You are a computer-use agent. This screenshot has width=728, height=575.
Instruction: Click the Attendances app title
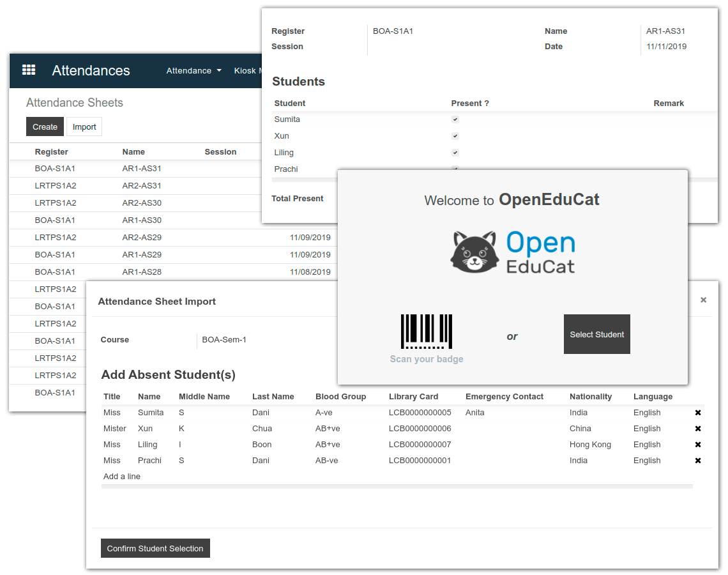91,70
